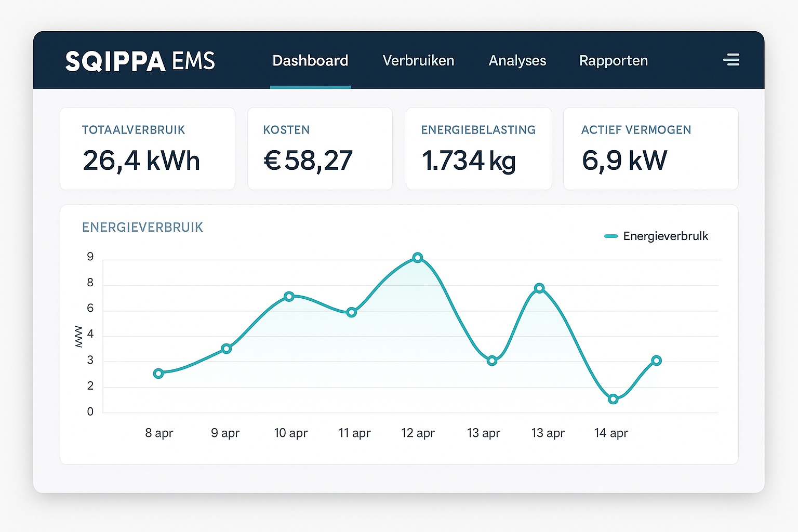Open the Kosten €58,27 card

(320, 149)
